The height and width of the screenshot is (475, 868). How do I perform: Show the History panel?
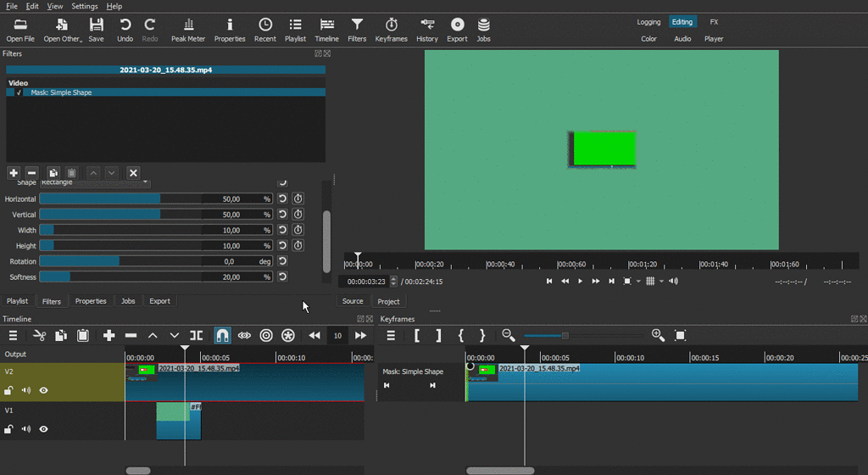point(427,30)
